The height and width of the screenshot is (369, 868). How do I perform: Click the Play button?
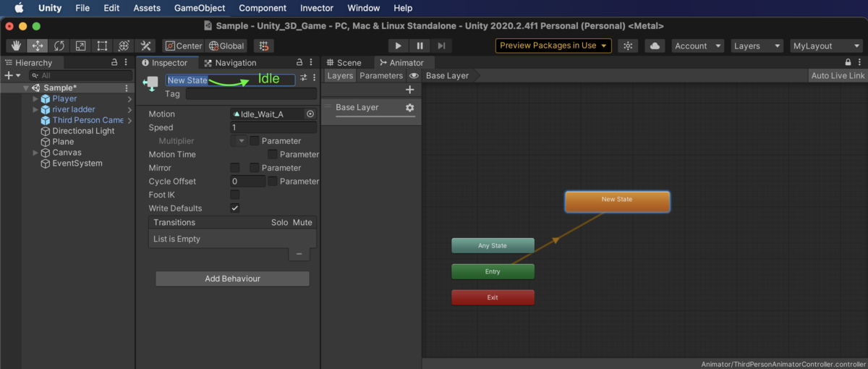399,46
